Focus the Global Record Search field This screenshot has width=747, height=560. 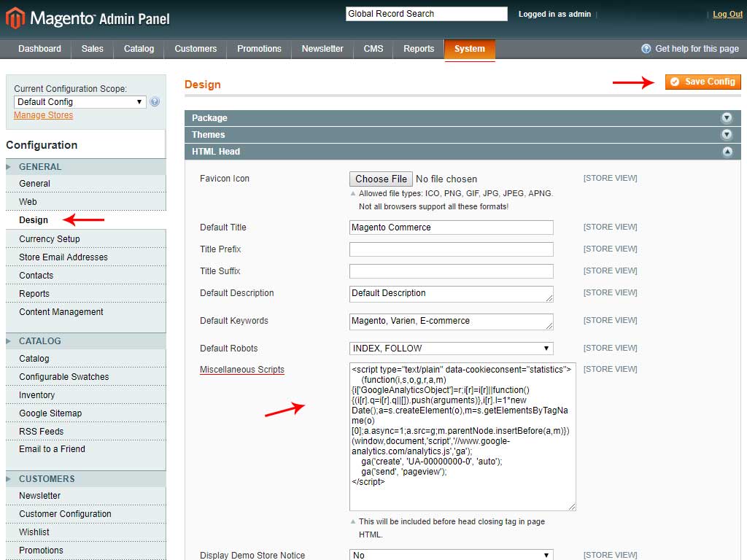pos(426,14)
